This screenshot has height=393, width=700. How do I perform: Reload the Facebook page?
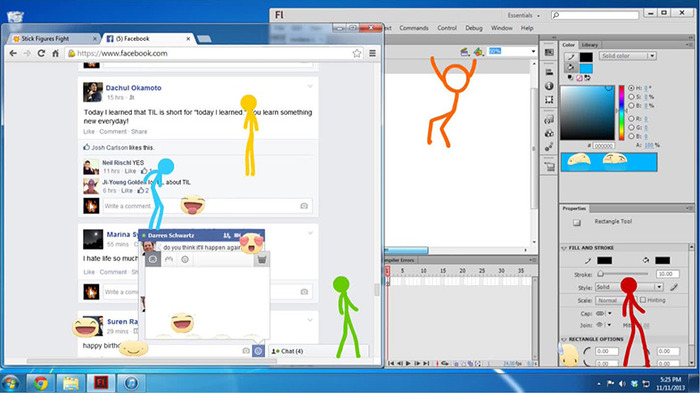point(41,53)
